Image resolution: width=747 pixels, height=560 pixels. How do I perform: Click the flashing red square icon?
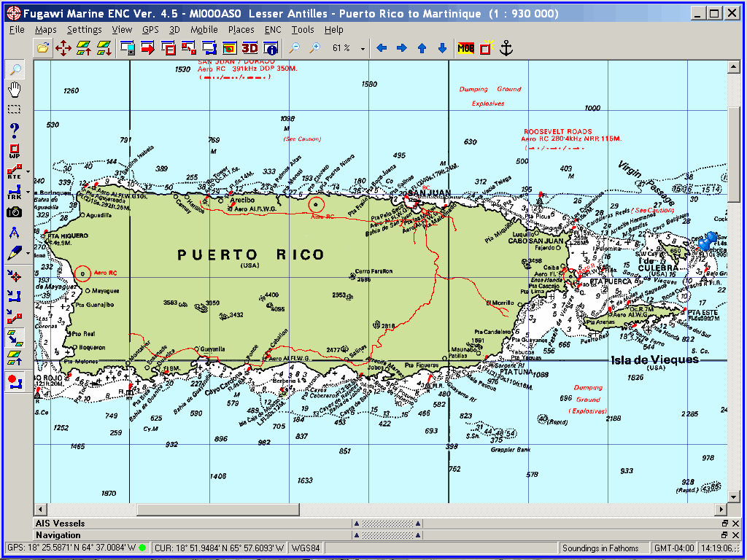[486, 47]
